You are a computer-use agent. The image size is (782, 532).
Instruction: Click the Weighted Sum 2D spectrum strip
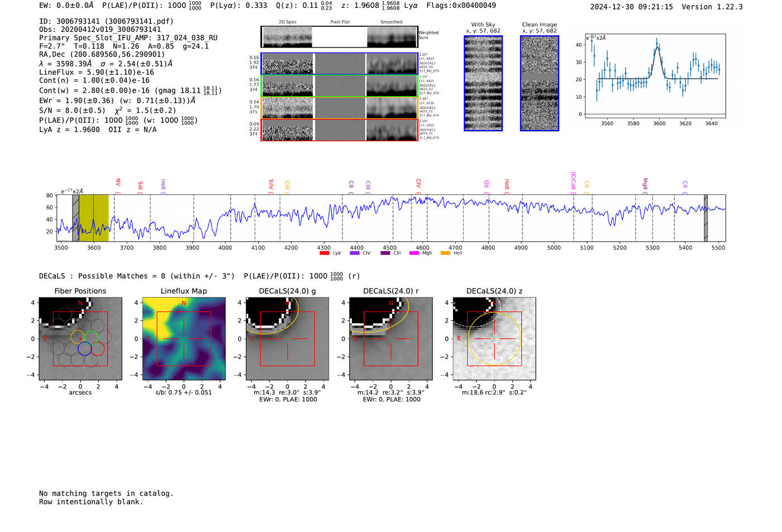pyautogui.click(x=339, y=37)
